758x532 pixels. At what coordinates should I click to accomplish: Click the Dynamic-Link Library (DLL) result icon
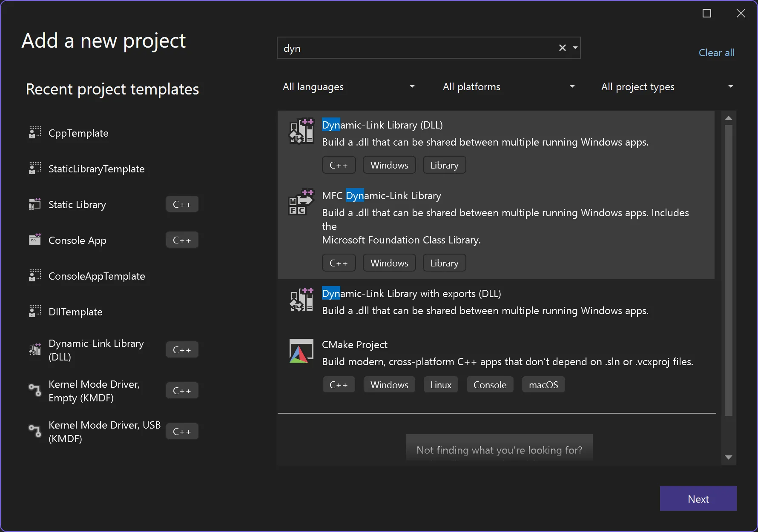(301, 132)
